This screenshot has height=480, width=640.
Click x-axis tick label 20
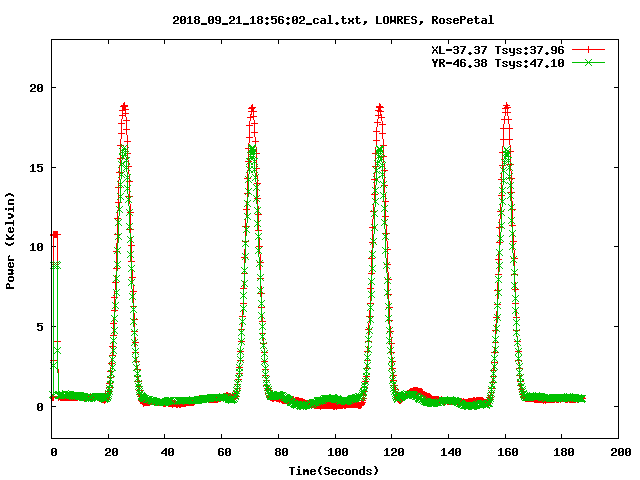point(111,452)
